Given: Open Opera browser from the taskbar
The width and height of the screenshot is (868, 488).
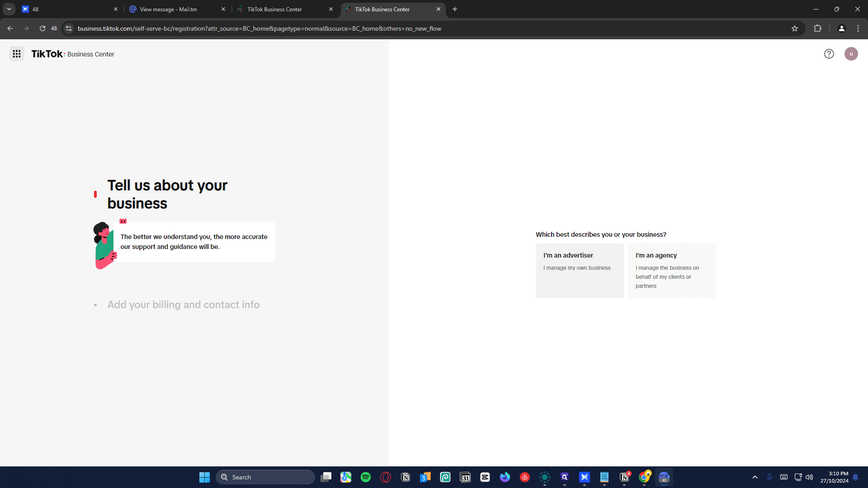Looking at the screenshot, I should point(386,477).
